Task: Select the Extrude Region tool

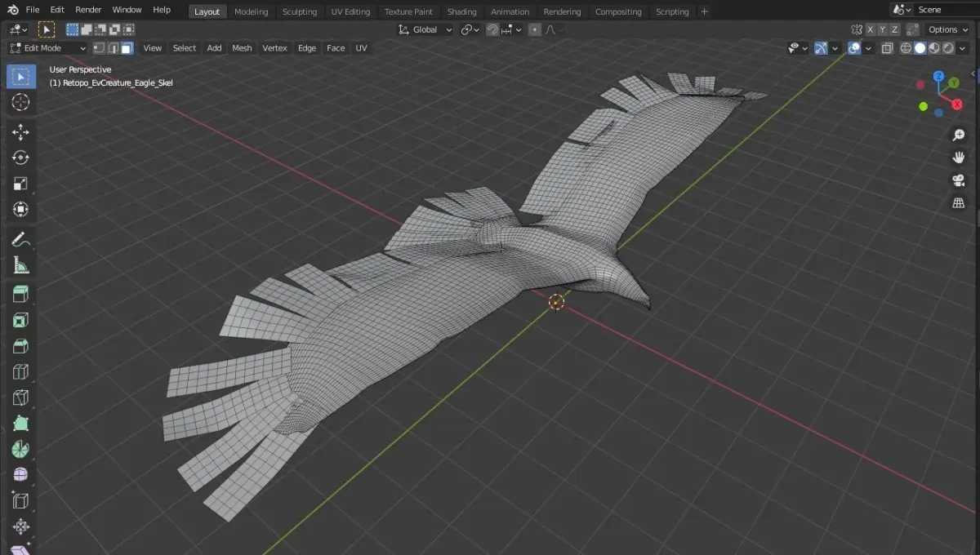Action: (21, 295)
